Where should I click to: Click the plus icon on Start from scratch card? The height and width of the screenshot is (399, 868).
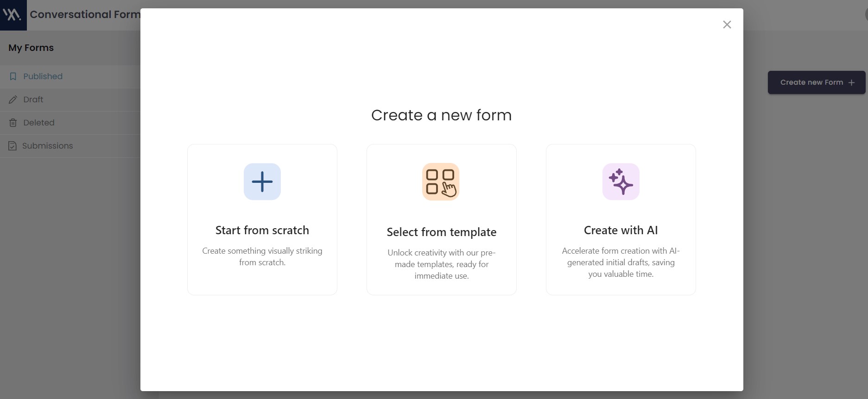(262, 181)
